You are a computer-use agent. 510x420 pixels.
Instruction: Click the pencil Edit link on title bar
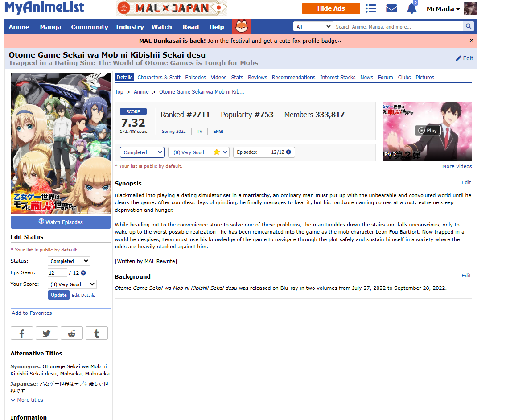tap(465, 58)
